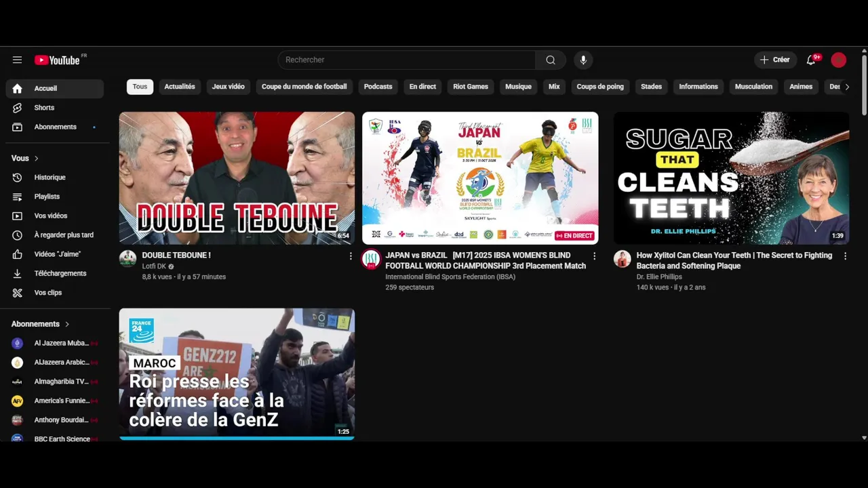Open the AlJazeera Arabic subscription
This screenshot has height=488, width=868.
point(55,363)
